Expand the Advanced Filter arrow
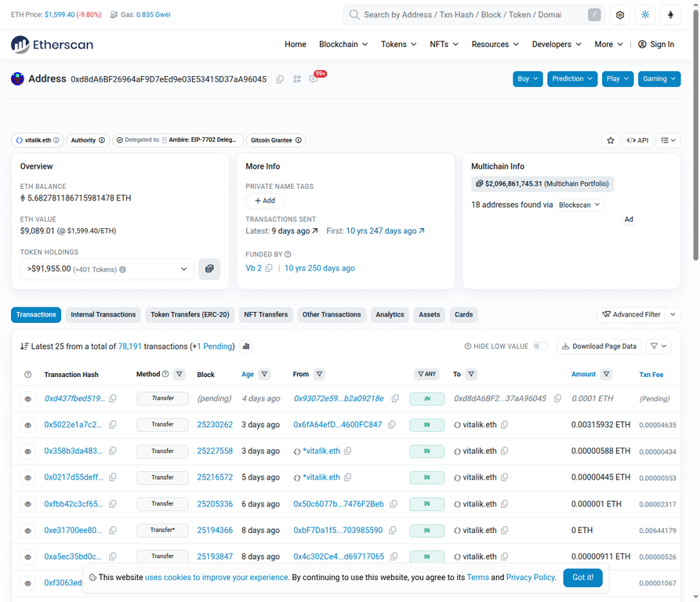Image resolution: width=700 pixels, height=602 pixels. tap(673, 314)
